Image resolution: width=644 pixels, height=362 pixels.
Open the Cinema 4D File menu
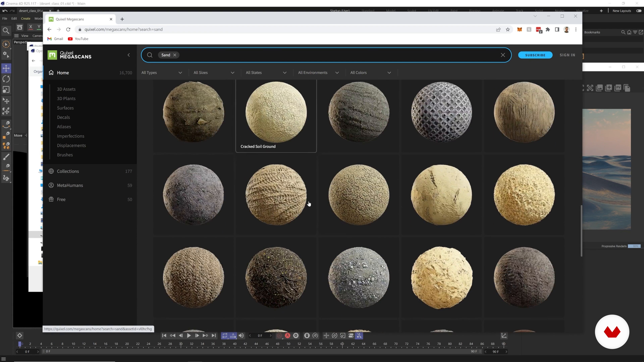5,18
